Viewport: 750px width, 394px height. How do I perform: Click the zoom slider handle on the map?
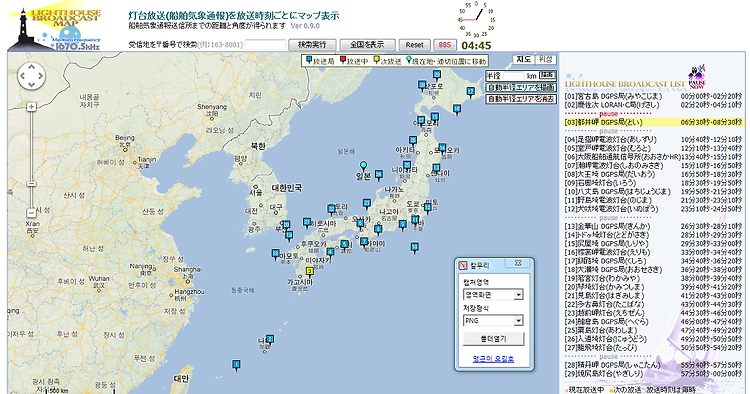click(x=32, y=184)
